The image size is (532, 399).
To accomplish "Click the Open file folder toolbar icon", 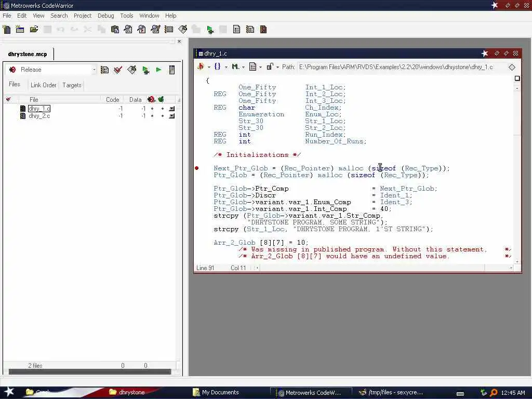I will (34, 30).
